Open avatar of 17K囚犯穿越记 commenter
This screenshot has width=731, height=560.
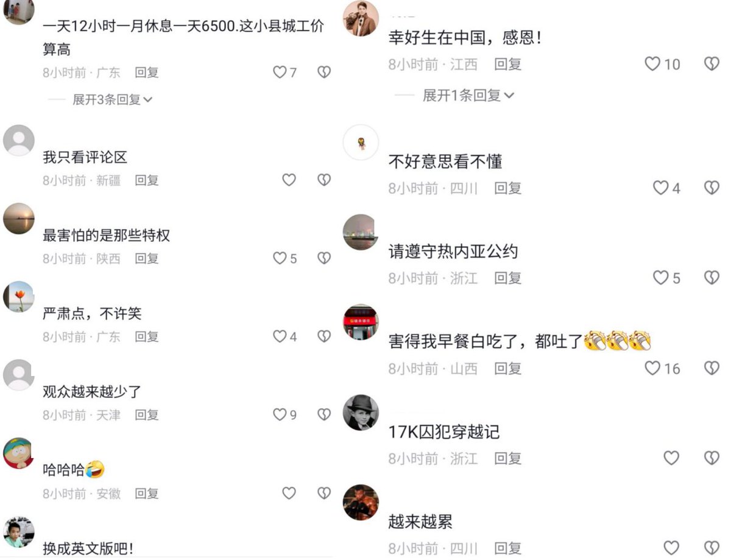[361, 412]
